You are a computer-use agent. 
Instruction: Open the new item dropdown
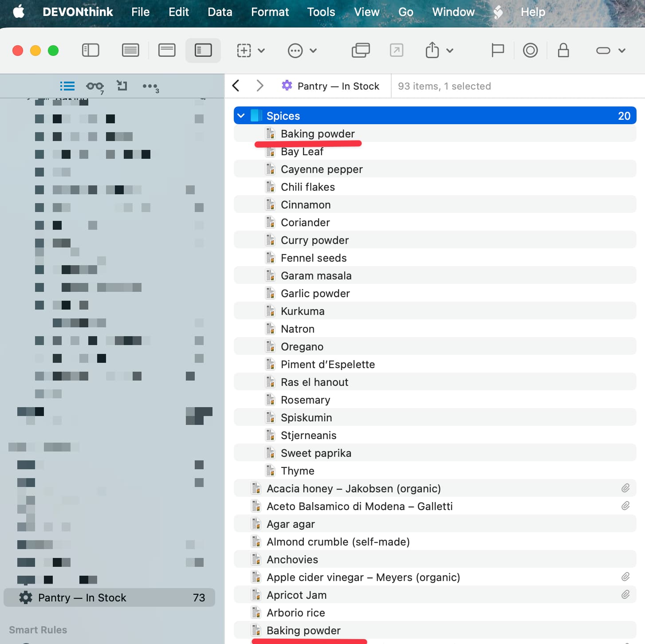[x=251, y=51]
